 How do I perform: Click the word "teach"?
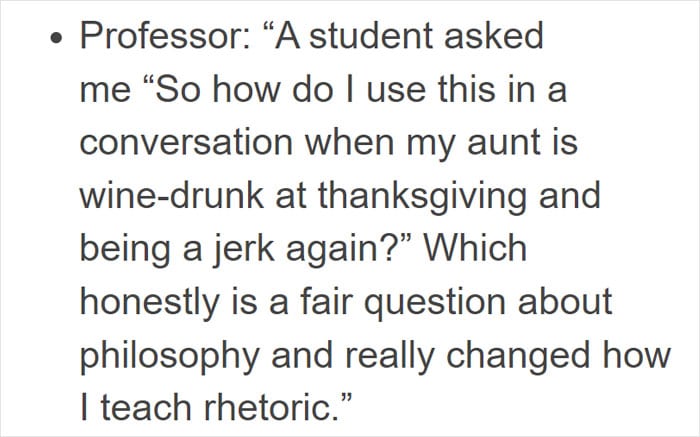click(x=146, y=408)
